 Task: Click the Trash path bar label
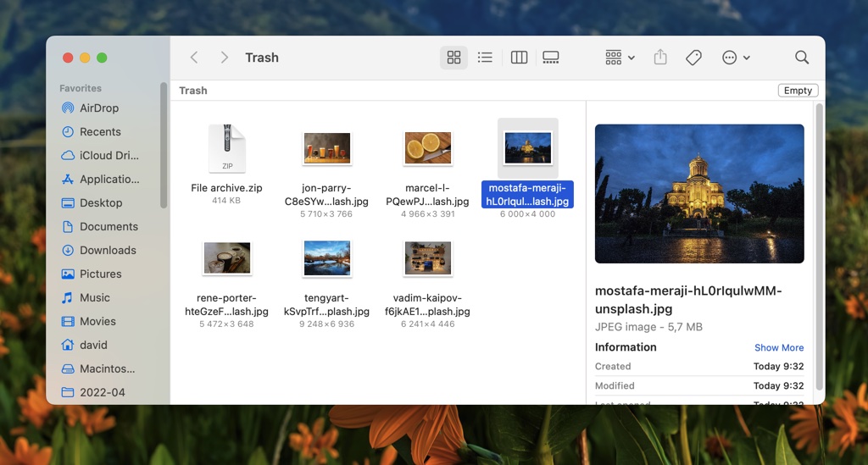(192, 91)
